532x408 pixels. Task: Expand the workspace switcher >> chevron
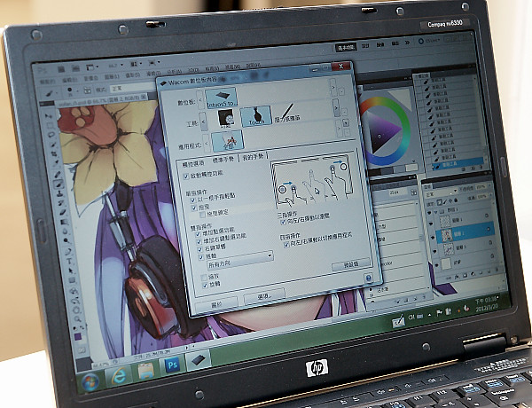[408, 43]
